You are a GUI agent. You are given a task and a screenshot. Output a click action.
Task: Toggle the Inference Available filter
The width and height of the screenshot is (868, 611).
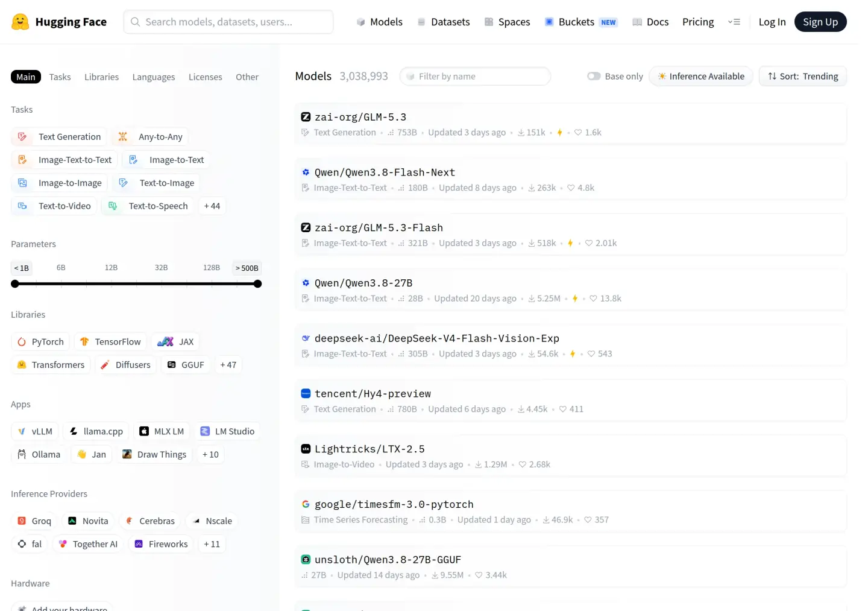[x=701, y=77]
